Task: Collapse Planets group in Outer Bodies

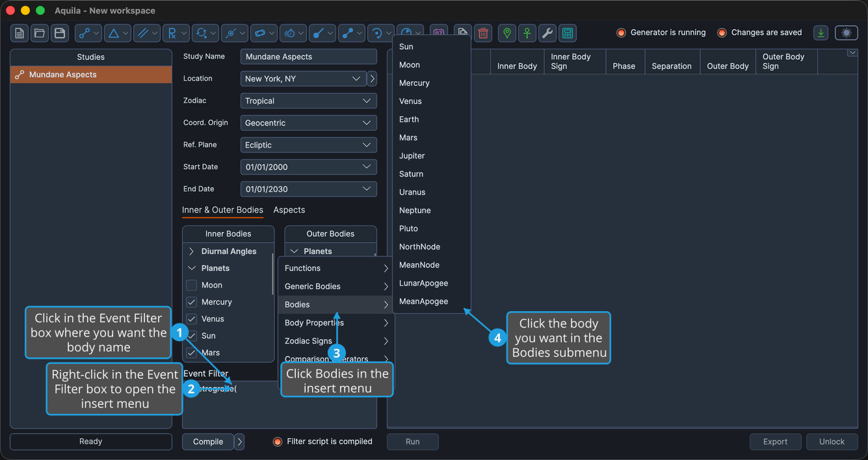Action: (x=295, y=251)
